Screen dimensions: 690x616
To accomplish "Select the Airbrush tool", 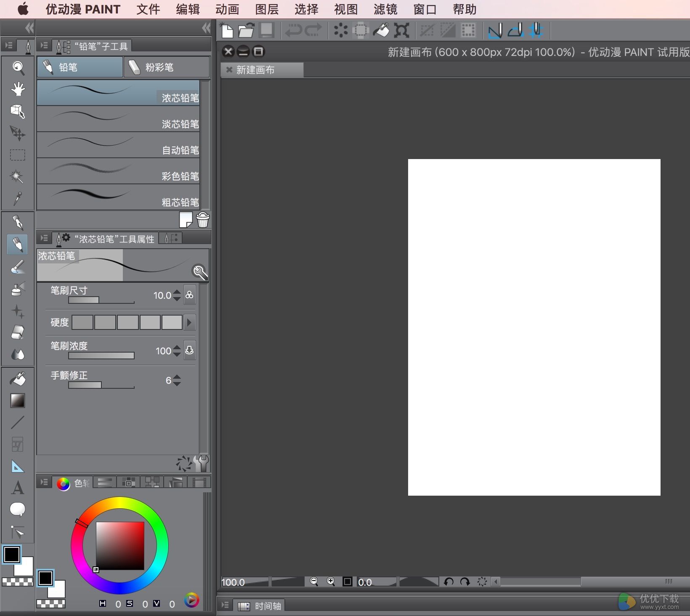I will (x=18, y=289).
